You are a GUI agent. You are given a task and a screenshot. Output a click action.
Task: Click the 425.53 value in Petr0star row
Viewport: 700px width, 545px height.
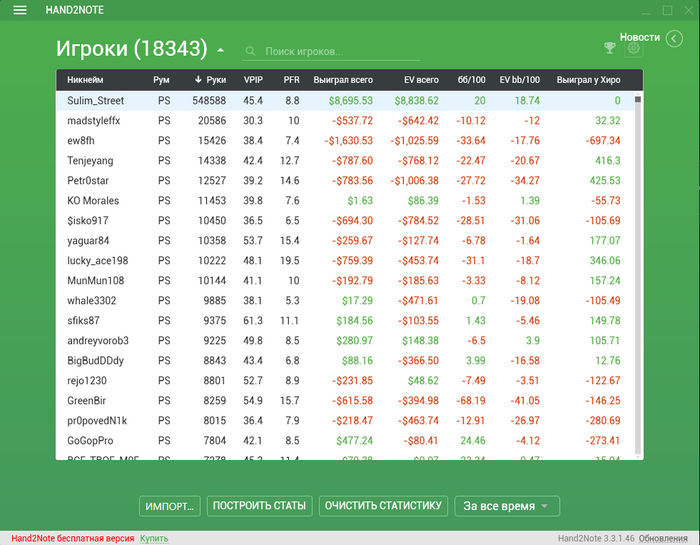[x=605, y=180]
